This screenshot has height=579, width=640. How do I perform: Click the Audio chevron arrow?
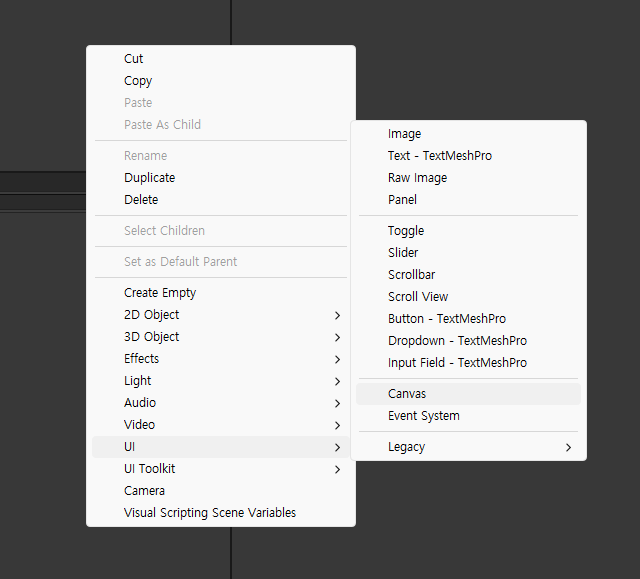(337, 404)
